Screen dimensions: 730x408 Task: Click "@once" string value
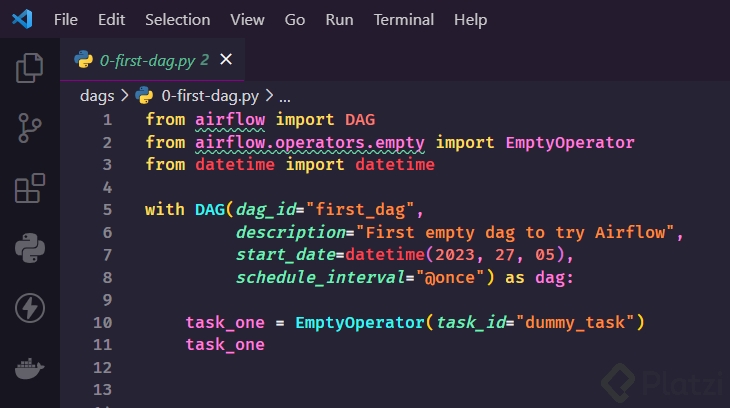[x=450, y=278]
